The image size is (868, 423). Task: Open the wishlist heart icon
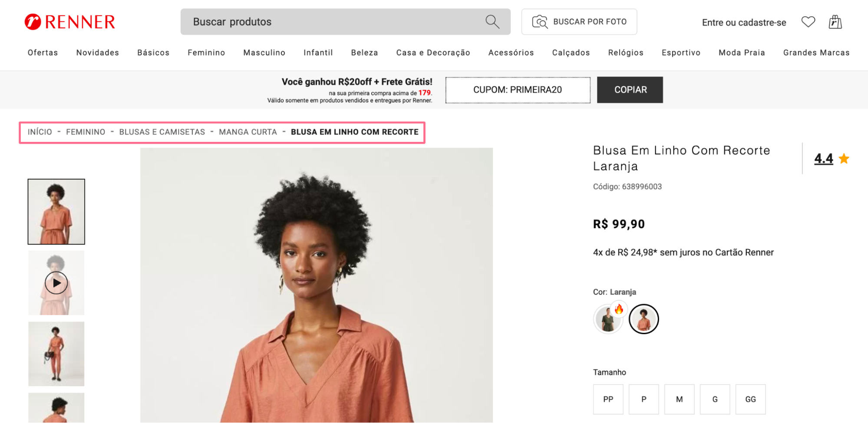point(808,21)
